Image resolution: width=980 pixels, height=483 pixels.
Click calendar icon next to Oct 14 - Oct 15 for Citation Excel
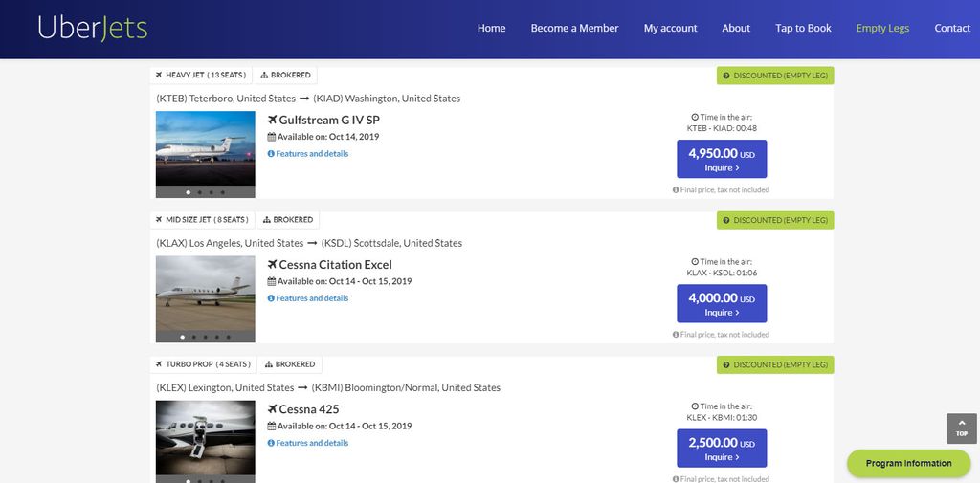(x=271, y=281)
